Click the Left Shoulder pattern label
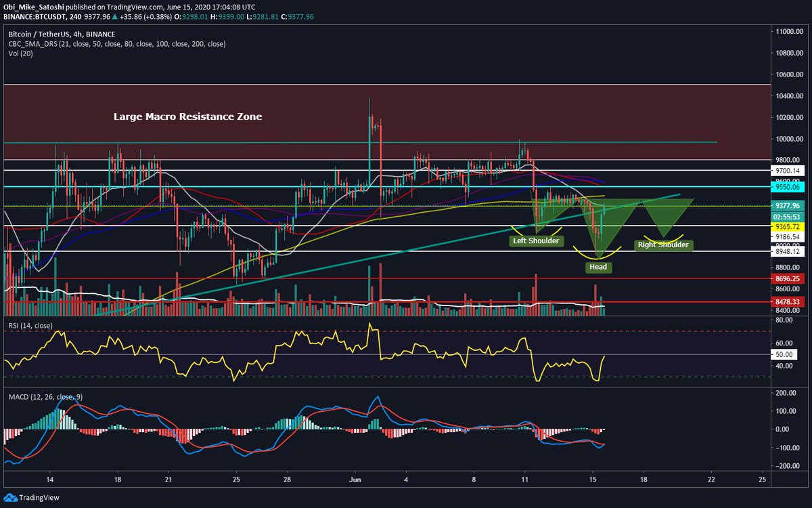Screen dimensions: 812x508 (x=535, y=241)
